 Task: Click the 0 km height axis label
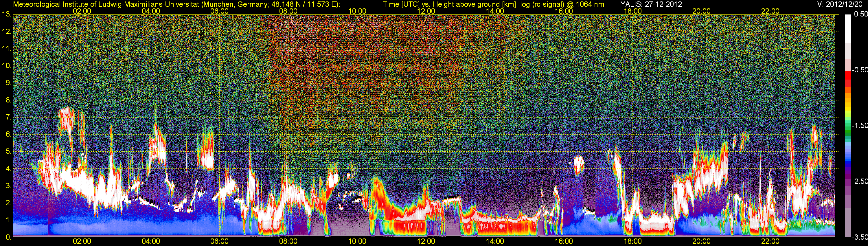(8, 238)
